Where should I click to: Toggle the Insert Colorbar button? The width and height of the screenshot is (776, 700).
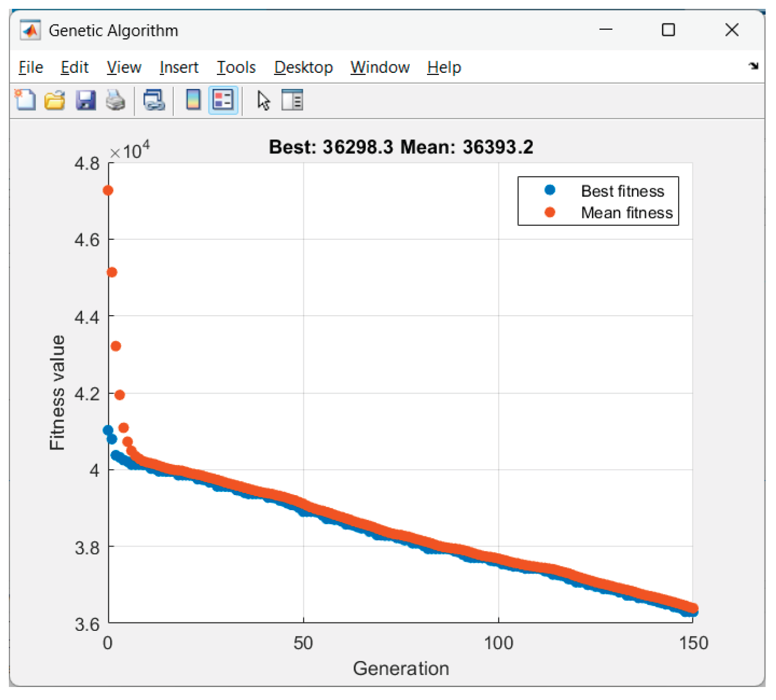(x=193, y=100)
